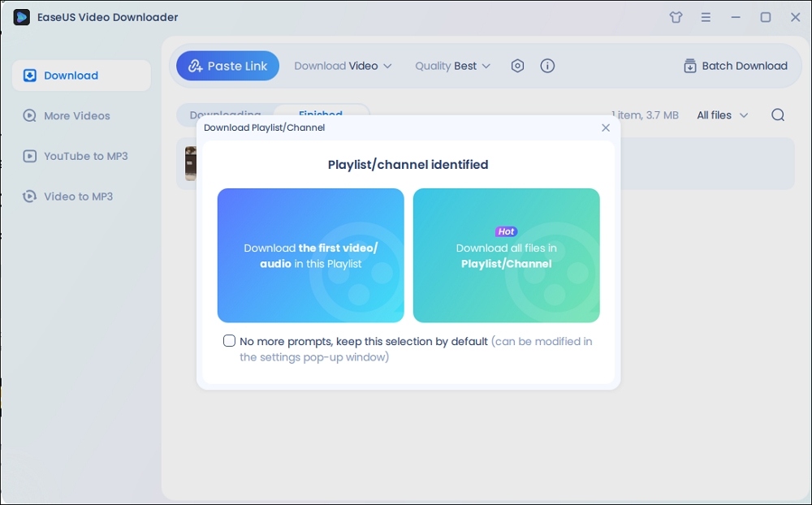The width and height of the screenshot is (812, 505).
Task: Minimize the EaseUS window
Action: pos(736,17)
